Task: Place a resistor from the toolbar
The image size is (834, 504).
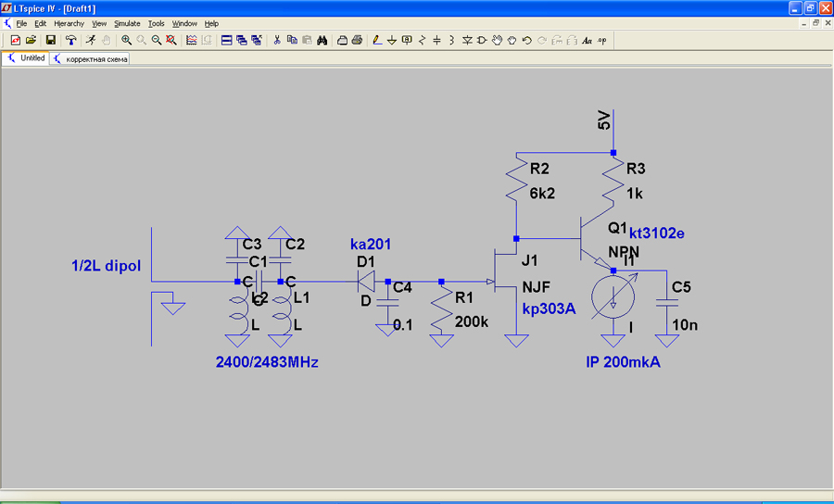Action: coord(422,41)
